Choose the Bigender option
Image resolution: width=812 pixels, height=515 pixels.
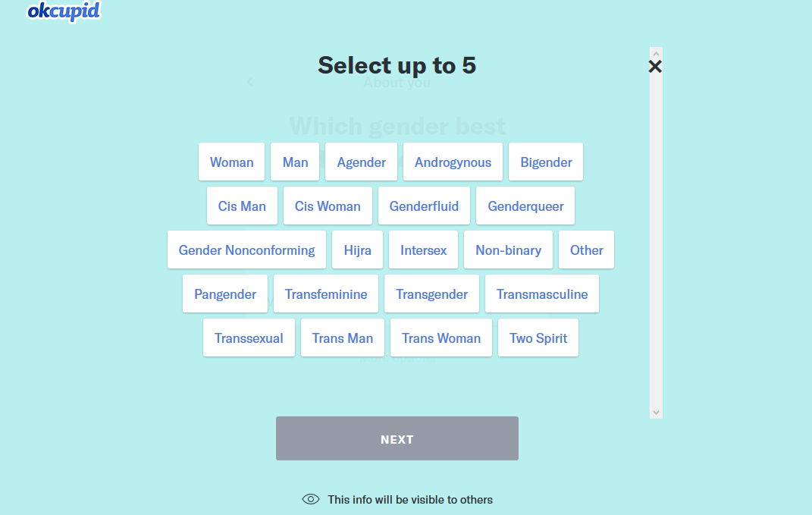[x=545, y=162]
